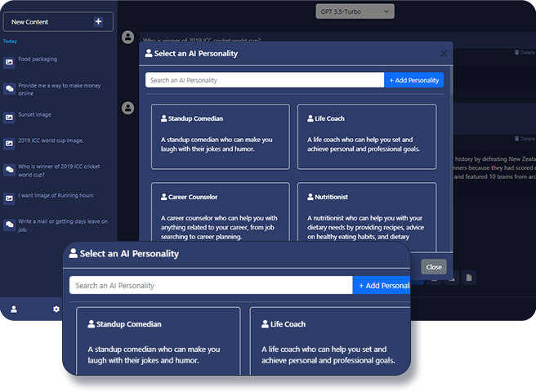The image size is (536, 392).
Task: Click the Sunset Image picture icon
Action: point(9,118)
